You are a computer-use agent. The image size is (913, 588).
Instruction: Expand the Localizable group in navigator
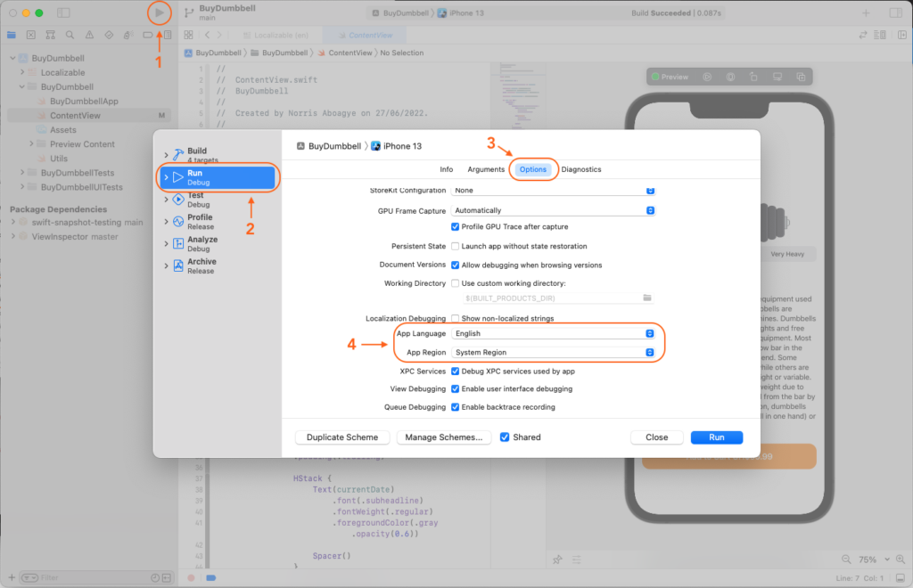click(22, 72)
